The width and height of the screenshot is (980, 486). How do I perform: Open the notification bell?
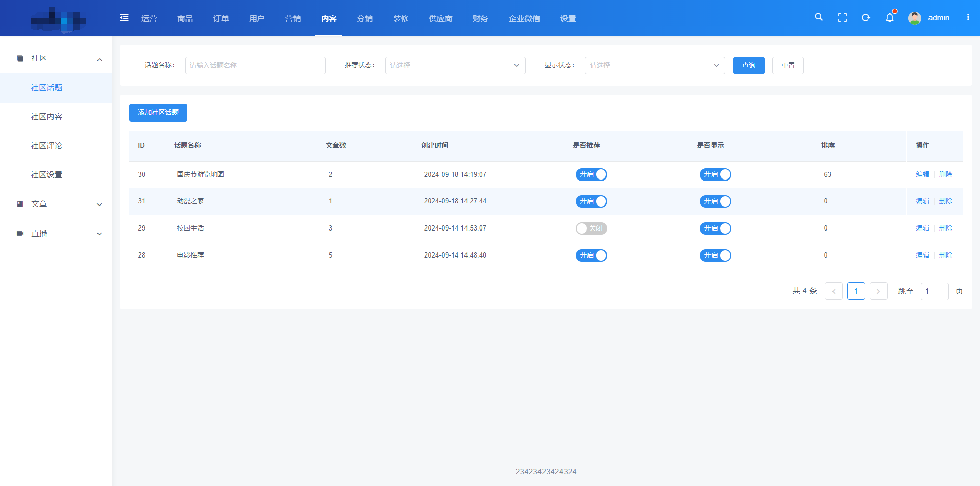(x=890, y=18)
